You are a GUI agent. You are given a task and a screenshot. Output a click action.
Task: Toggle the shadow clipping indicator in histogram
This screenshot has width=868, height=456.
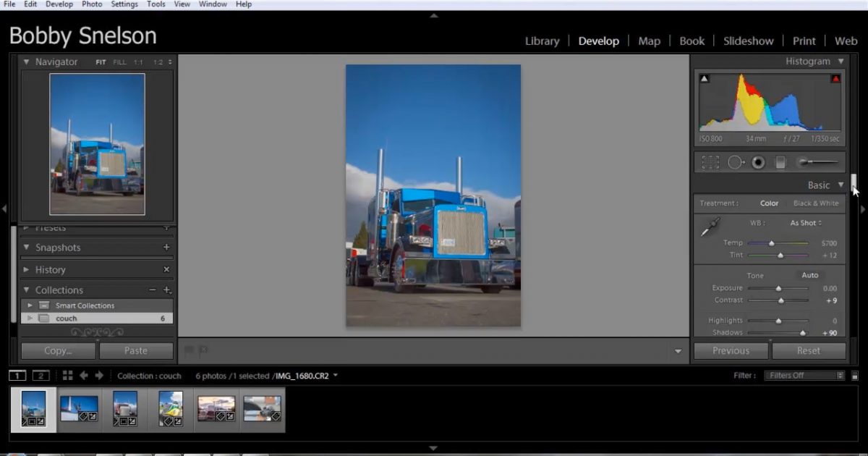tap(705, 79)
